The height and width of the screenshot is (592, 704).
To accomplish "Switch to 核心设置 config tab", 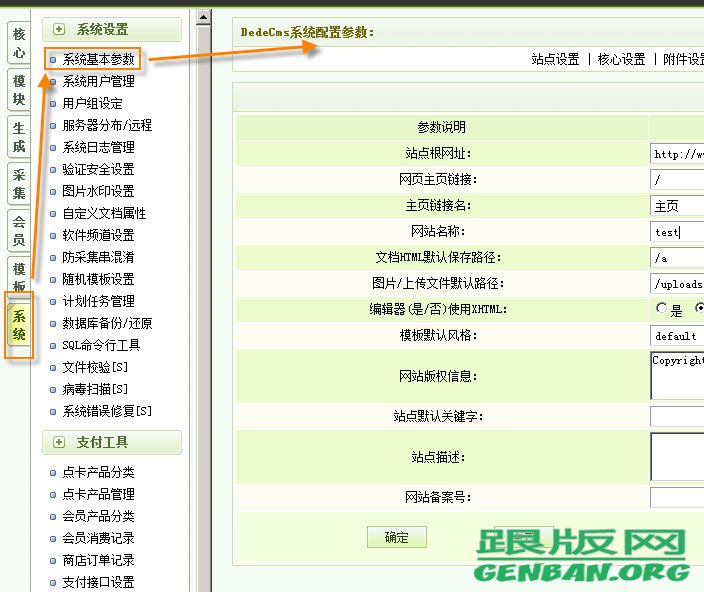I will coord(621,59).
